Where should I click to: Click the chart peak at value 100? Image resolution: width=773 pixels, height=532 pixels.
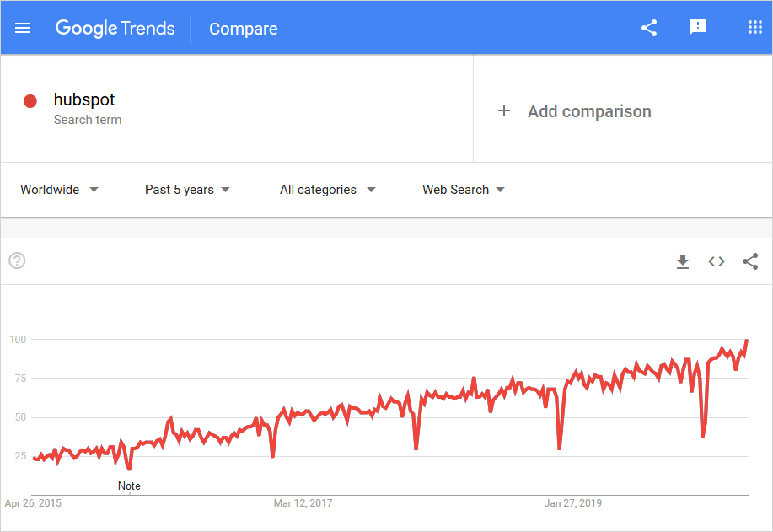747,341
